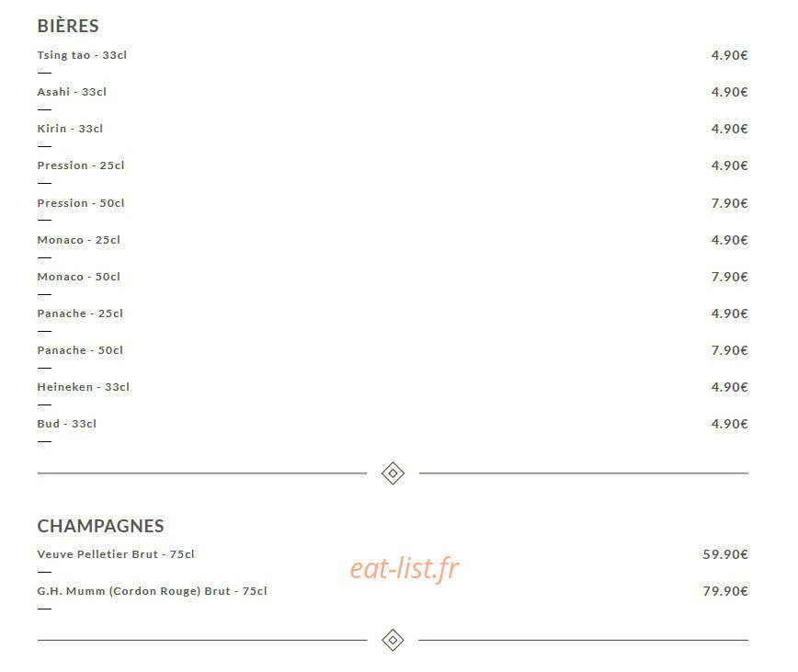Click the Tsing tao - 33cl item
Viewport: 798px width, 672px height.
[x=82, y=55]
